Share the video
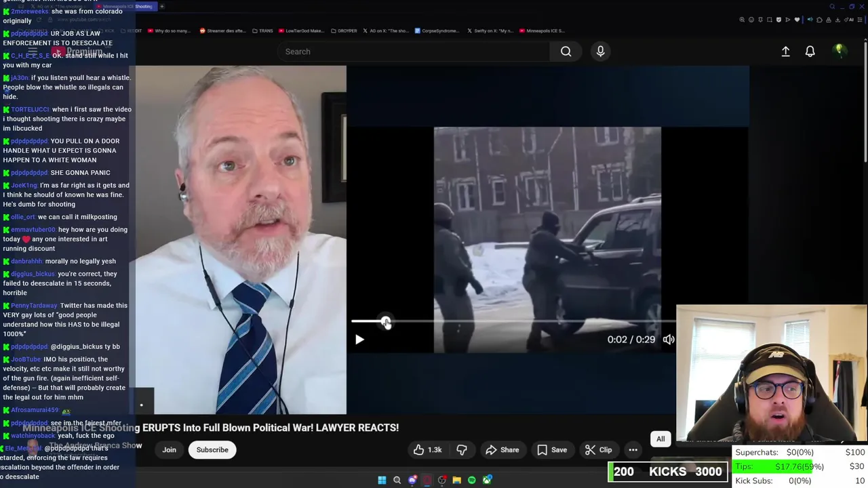This screenshot has width=868, height=488. (502, 449)
